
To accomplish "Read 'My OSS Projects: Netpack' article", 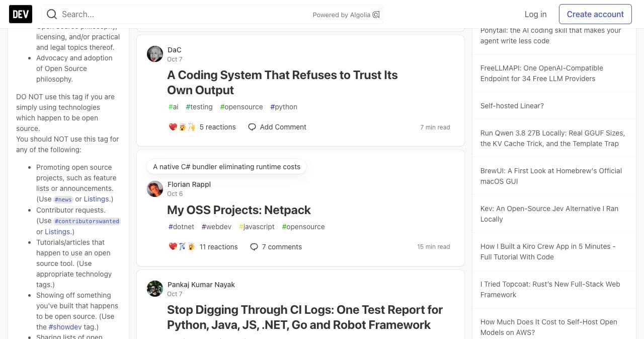I will [x=239, y=210].
